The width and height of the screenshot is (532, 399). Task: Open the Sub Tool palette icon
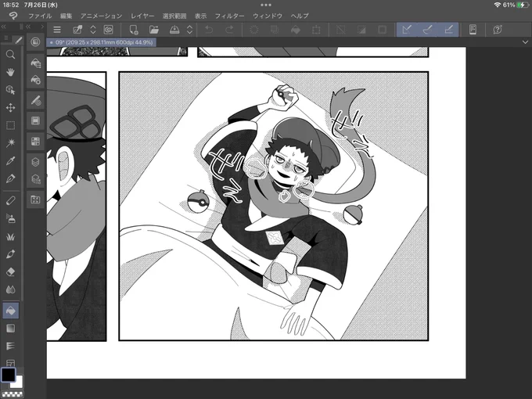click(35, 63)
